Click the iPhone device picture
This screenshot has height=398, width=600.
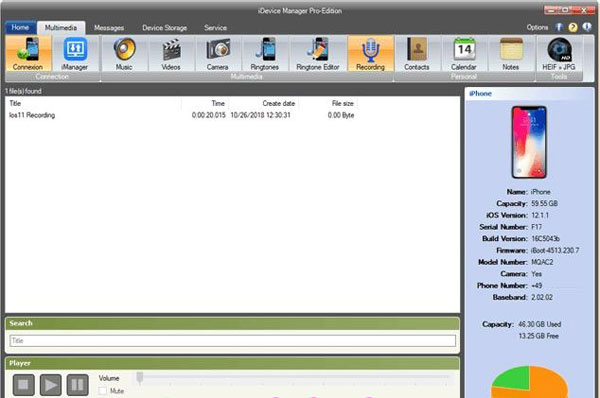[x=529, y=142]
